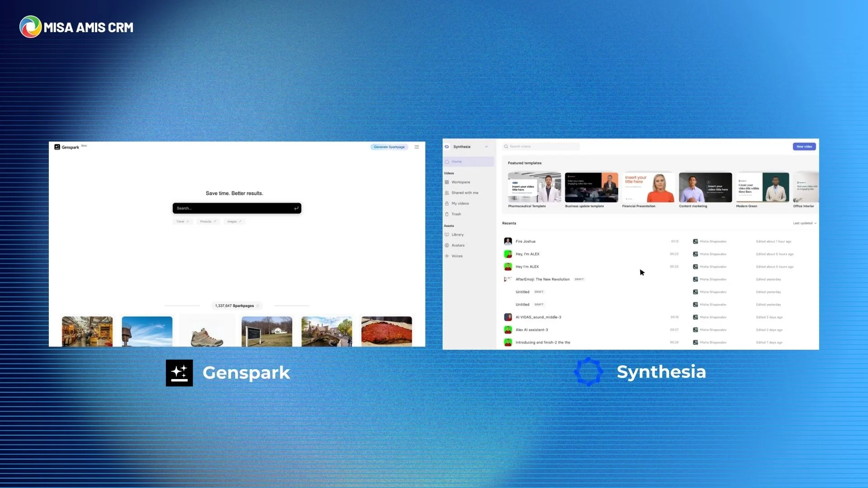Open the Business update template thumbnail
The height and width of the screenshot is (488, 868).
591,188
